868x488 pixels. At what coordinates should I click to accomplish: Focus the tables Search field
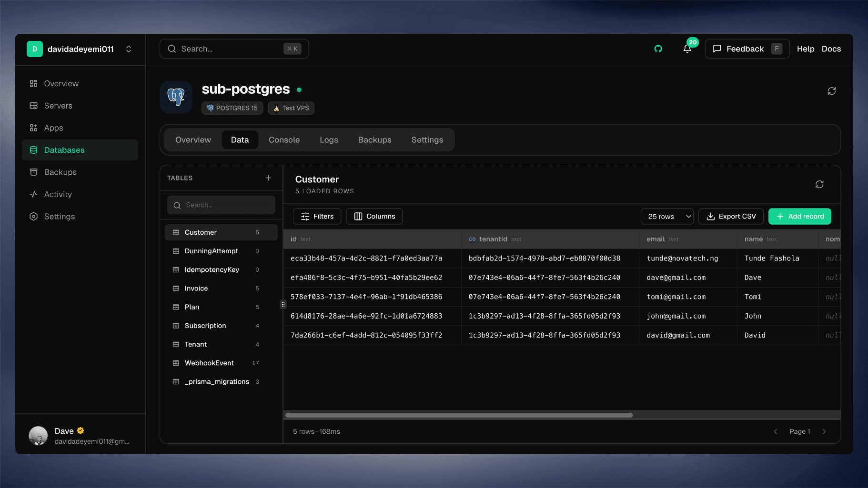[x=221, y=205]
